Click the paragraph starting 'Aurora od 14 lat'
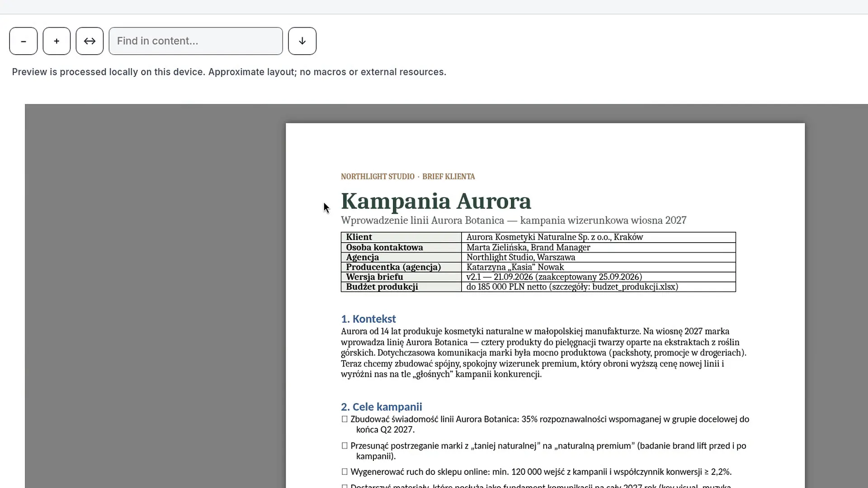The width and height of the screenshot is (868, 488). tap(543, 353)
